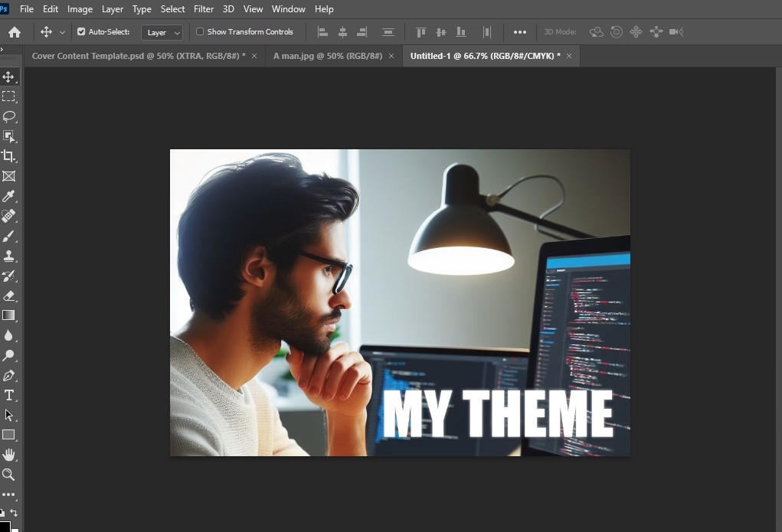Select the Frame tool
This screenshot has height=532, width=782.
8,176
